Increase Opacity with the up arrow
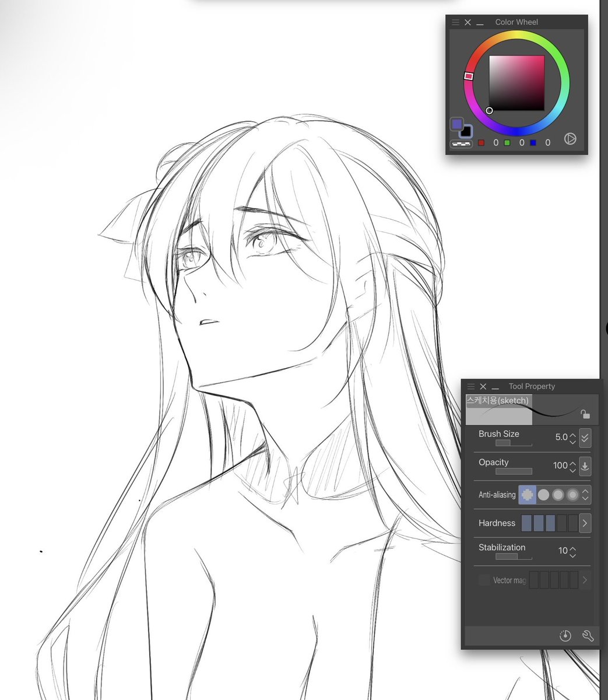Viewport: 608px width, 700px height. (x=572, y=463)
